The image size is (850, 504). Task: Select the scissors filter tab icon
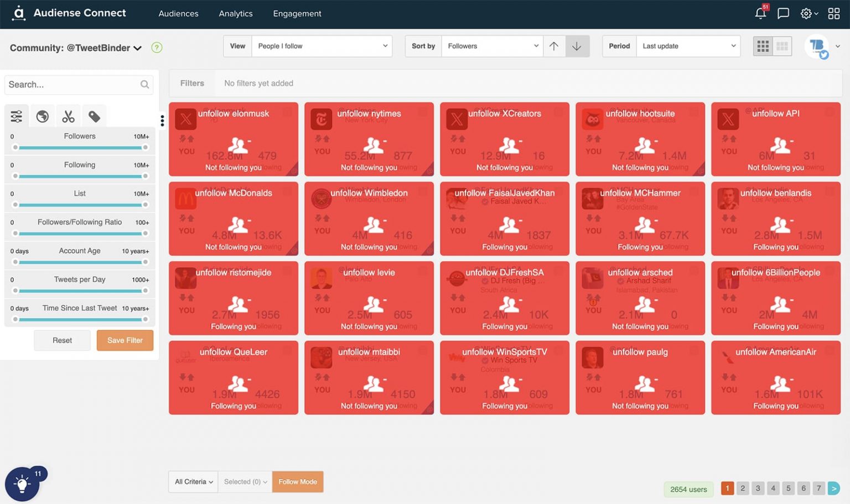(x=68, y=116)
